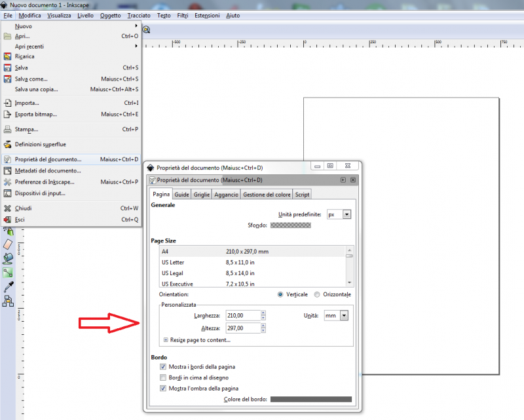The image size is (524, 420).
Task: Click the zoom icon on the top toolbar
Action: coord(146,29)
